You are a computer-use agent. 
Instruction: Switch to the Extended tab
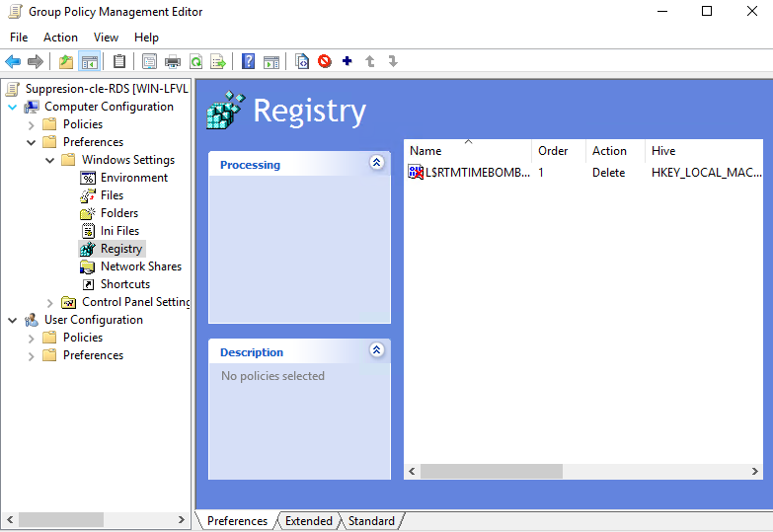(x=308, y=521)
